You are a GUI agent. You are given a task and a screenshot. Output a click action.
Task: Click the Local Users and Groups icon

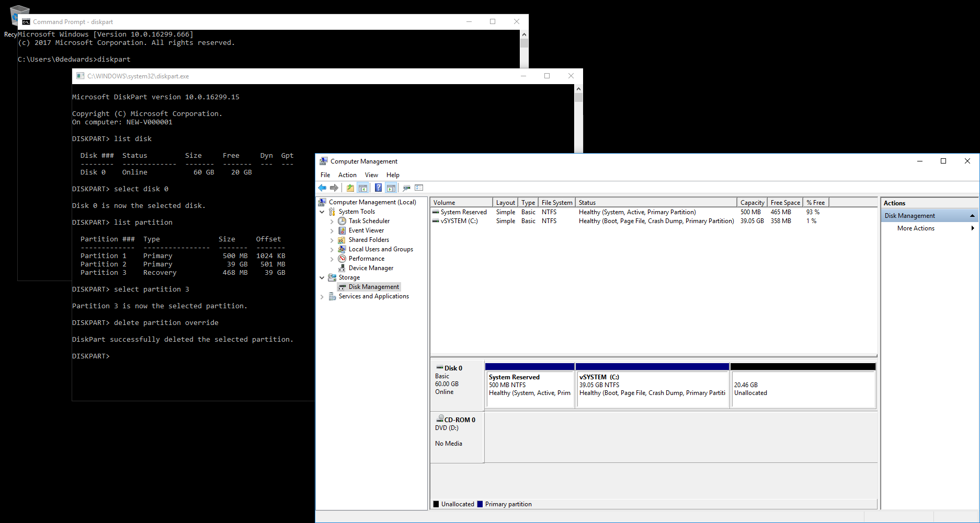342,249
